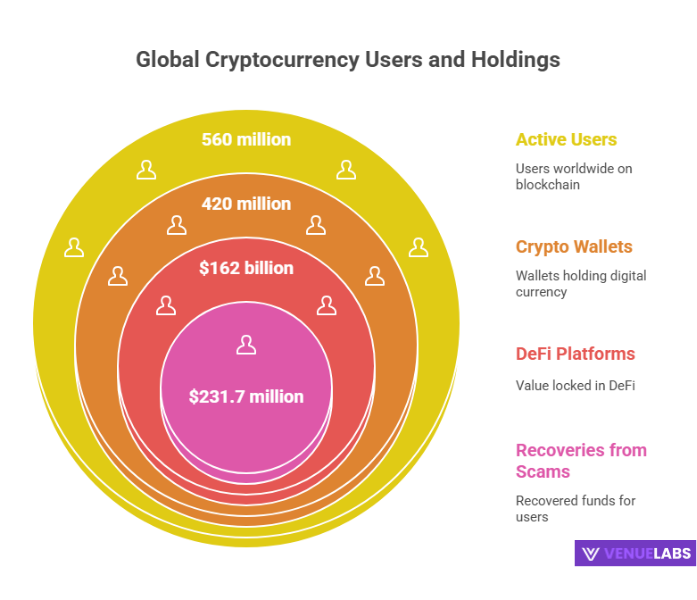This screenshot has height=600, width=697.
Task: Click the left person icon in the red ring
Action: pos(166,306)
